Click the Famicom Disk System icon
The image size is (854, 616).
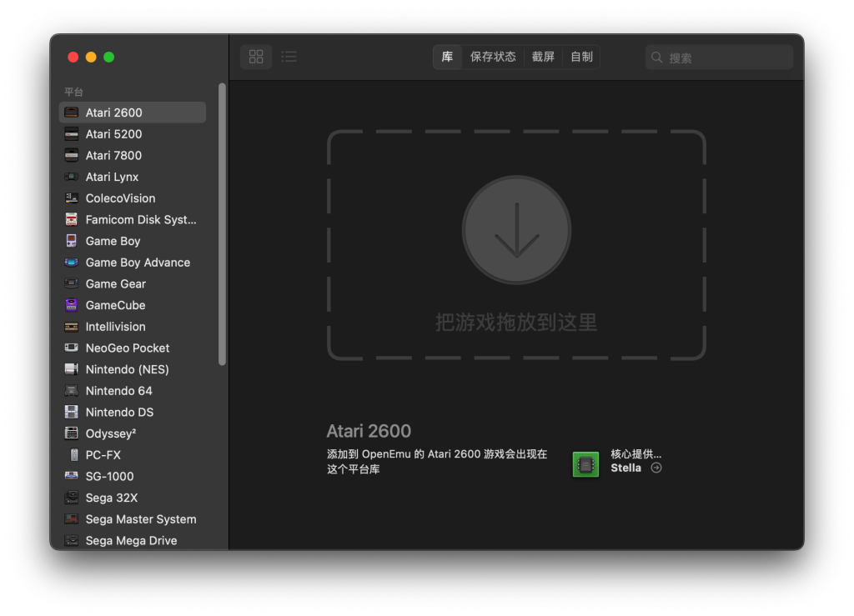72,219
